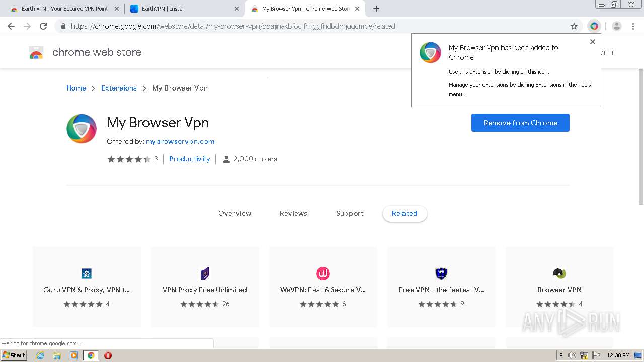Click Opera red taskbar icon

tap(108, 355)
